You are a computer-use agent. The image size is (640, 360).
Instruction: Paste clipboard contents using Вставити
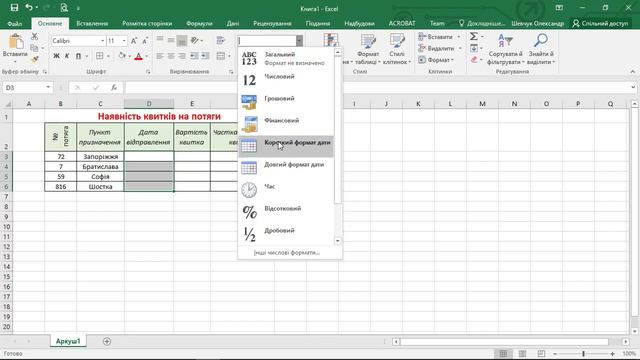pos(15,48)
